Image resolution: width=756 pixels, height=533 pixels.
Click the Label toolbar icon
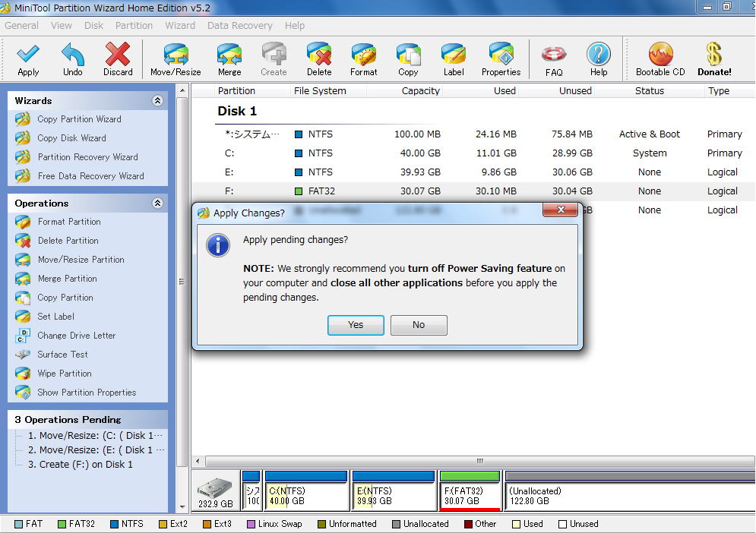[x=453, y=54]
